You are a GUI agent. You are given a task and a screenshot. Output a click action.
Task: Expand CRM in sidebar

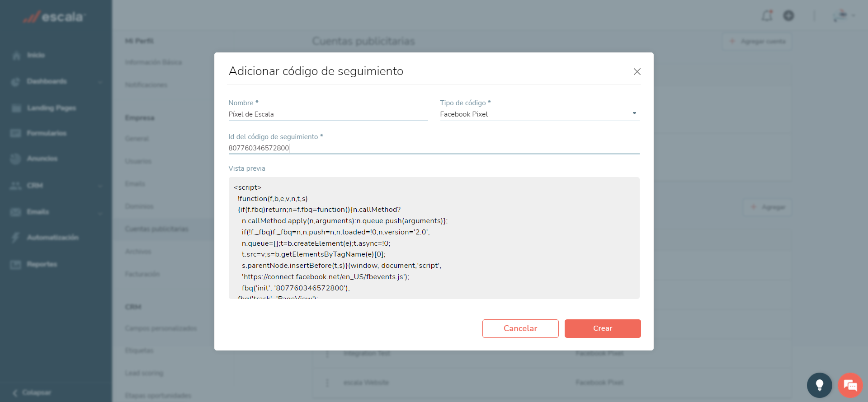click(35, 186)
